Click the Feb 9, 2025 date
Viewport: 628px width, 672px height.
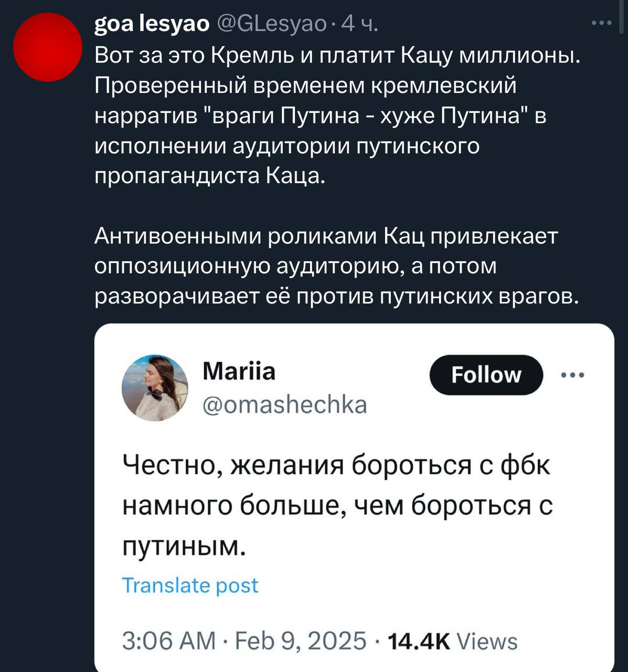(300, 641)
